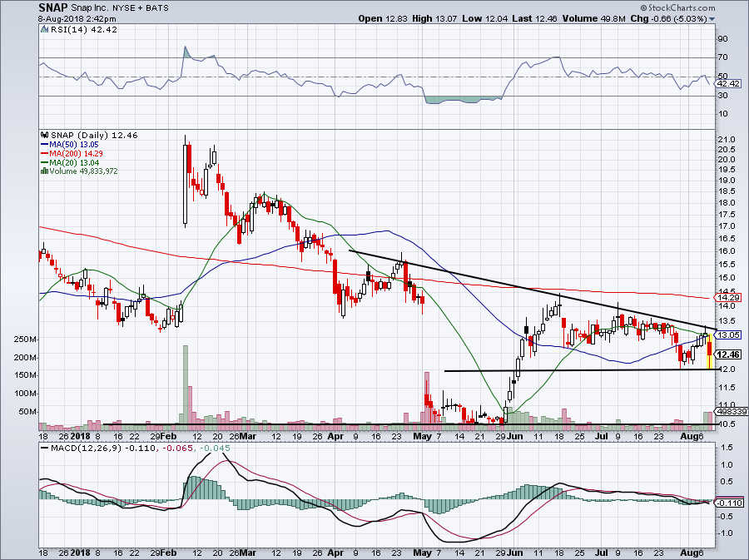Click the -0.110 MACD value tag
This screenshot has width=749, height=560.
click(x=730, y=502)
